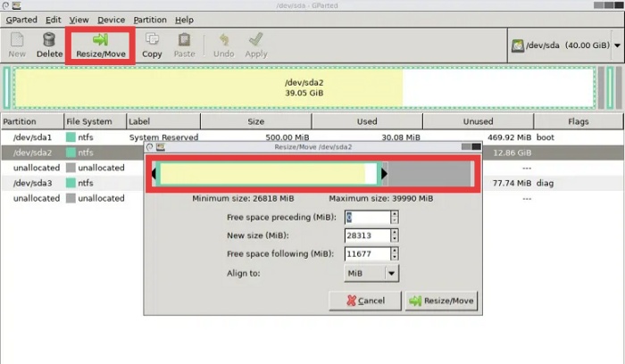Click the main GParted window menu icon

pyautogui.click(x=16, y=5)
